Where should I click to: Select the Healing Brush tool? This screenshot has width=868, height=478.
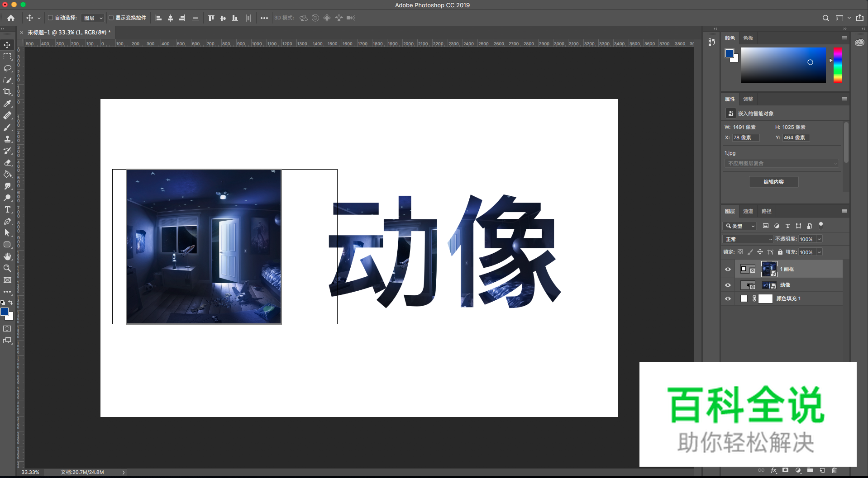tap(7, 115)
